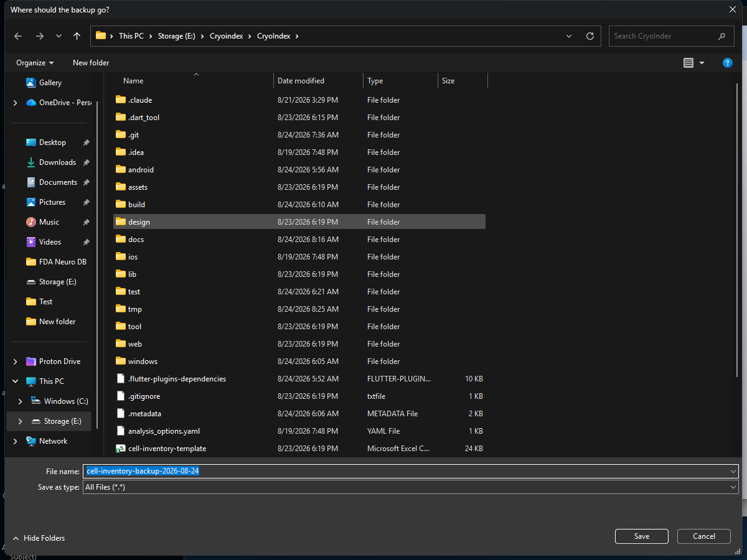Go back to previous folder
This screenshot has height=560, width=747.
tap(19, 36)
